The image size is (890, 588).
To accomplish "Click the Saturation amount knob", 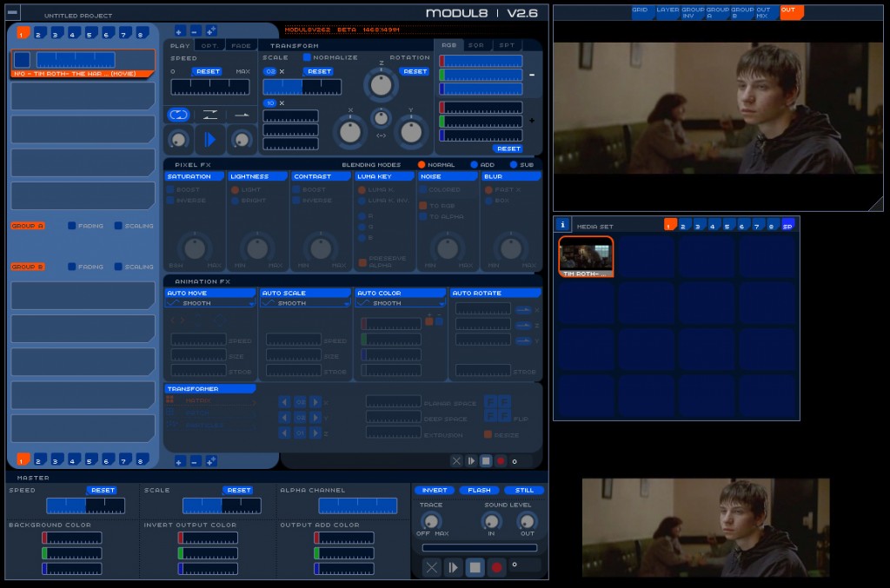I will [195, 248].
